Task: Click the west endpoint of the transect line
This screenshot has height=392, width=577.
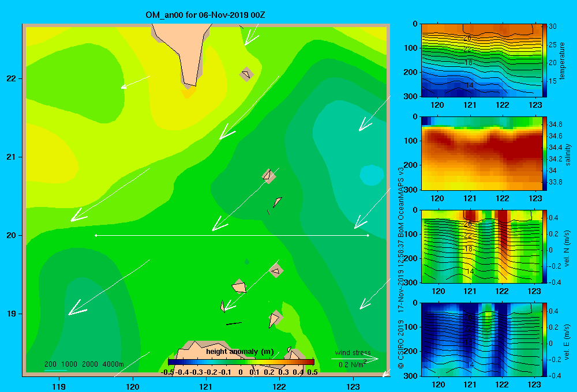Action: 96,235
